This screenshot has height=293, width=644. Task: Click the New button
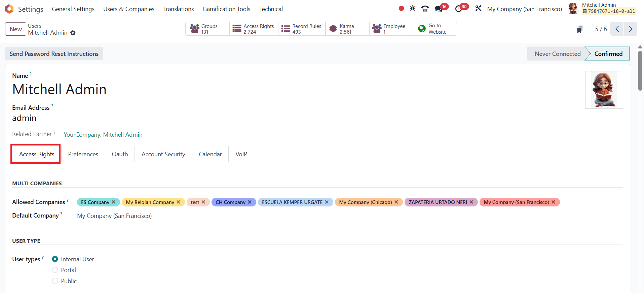pos(15,29)
